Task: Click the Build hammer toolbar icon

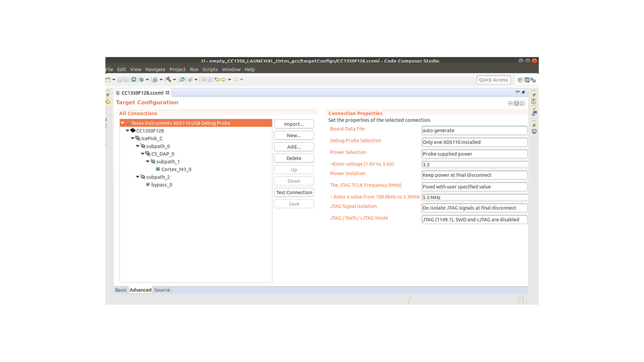Action: coord(169,80)
